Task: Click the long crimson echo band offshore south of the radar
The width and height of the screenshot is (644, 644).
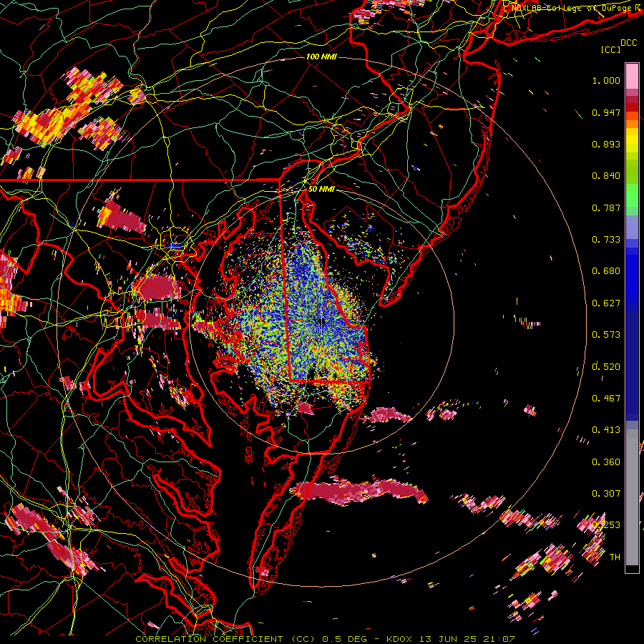Action: tap(359, 491)
